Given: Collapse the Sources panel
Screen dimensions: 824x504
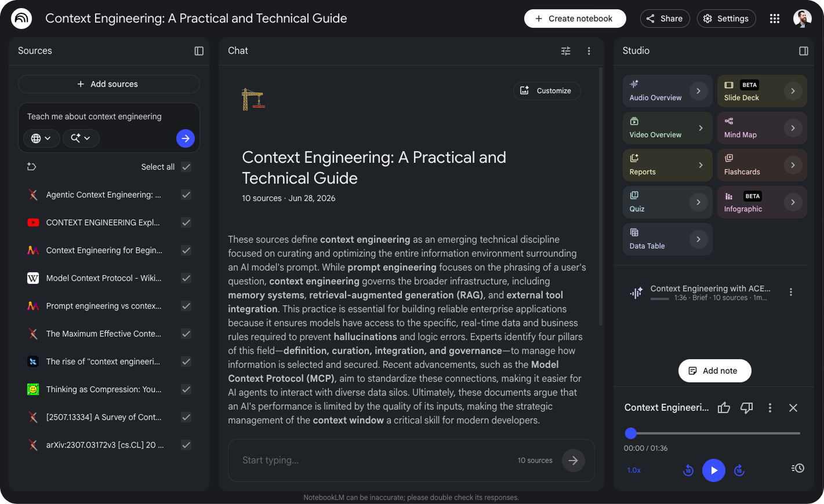Looking at the screenshot, I should tap(199, 51).
